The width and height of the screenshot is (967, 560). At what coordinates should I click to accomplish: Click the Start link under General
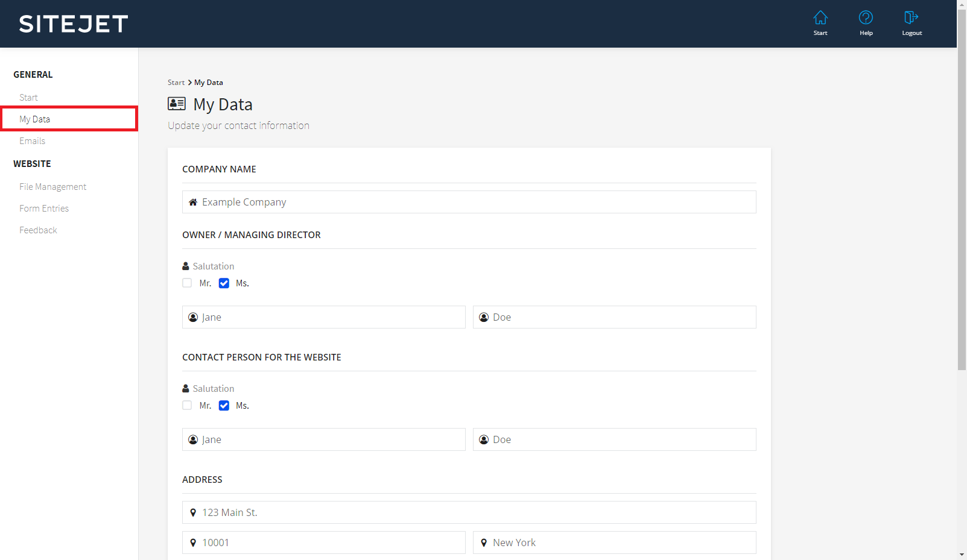pos(28,98)
